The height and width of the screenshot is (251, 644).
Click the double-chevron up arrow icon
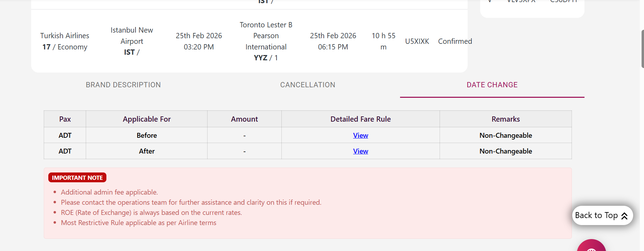624,216
